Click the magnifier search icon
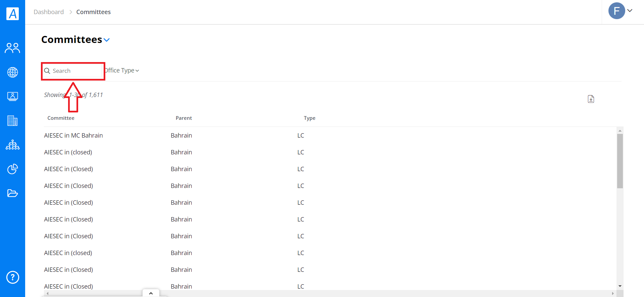 pyautogui.click(x=47, y=71)
